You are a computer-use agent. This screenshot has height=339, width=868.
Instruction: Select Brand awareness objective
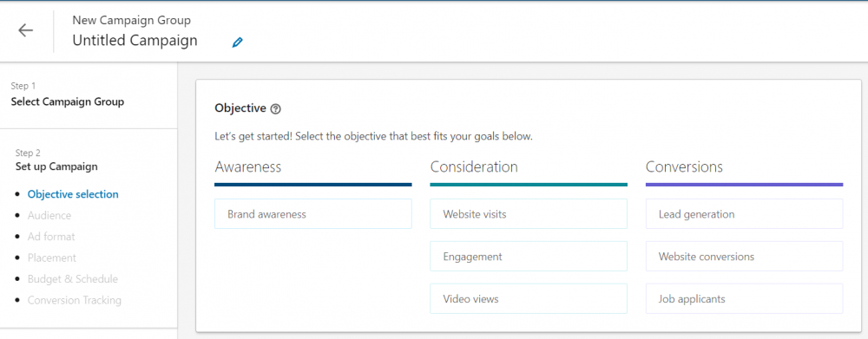click(x=313, y=214)
